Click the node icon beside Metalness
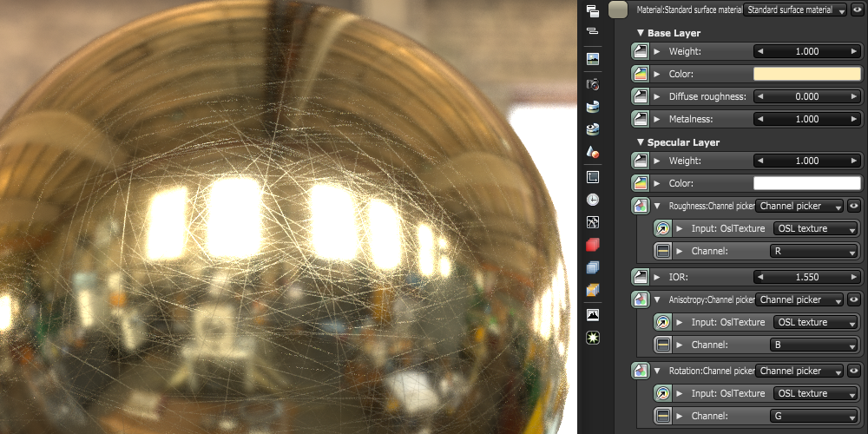868x434 pixels. 640,119
